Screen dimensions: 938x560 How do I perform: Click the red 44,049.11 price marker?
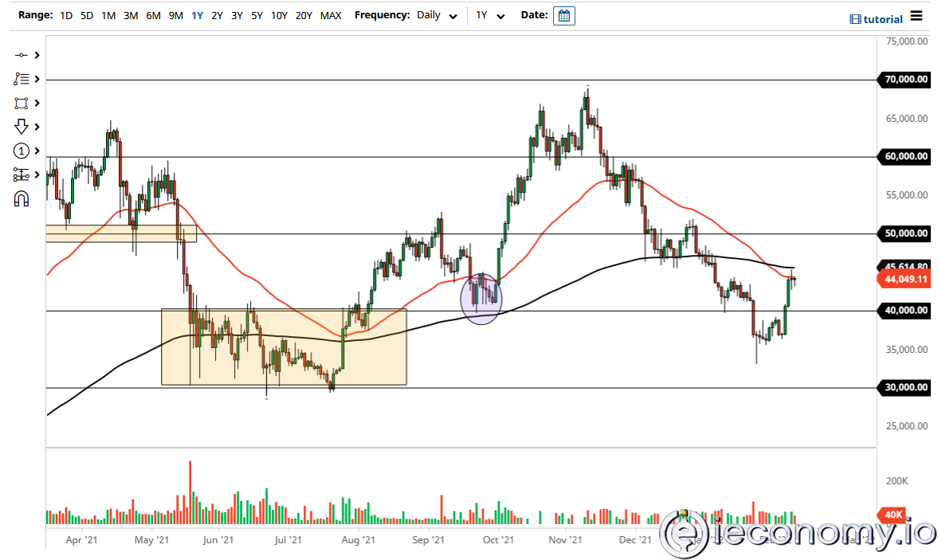(905, 279)
